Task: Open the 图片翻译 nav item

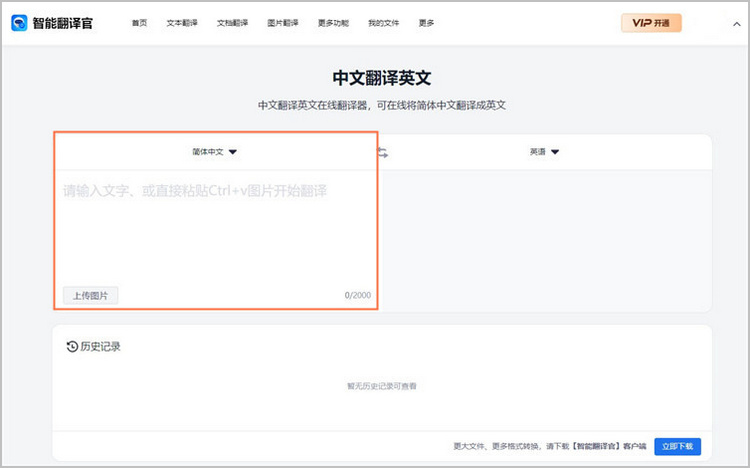Action: click(x=282, y=23)
